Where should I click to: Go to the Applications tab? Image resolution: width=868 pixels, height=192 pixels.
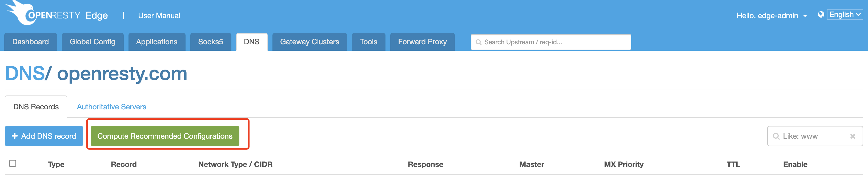(157, 42)
